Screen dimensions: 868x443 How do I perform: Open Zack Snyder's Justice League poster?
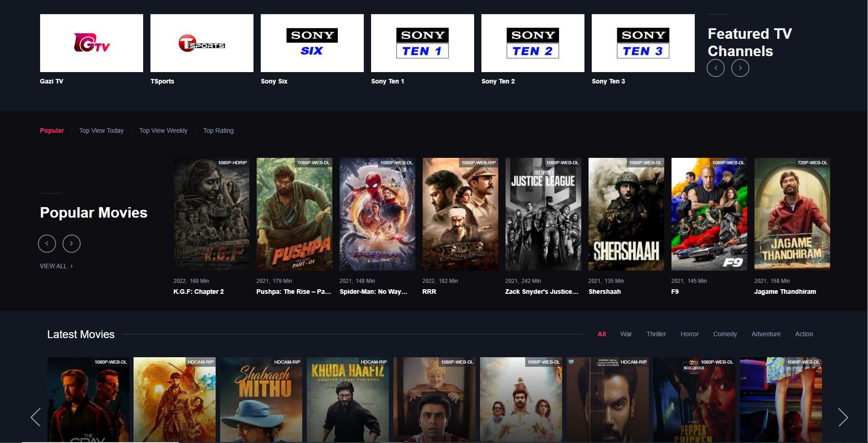click(543, 214)
